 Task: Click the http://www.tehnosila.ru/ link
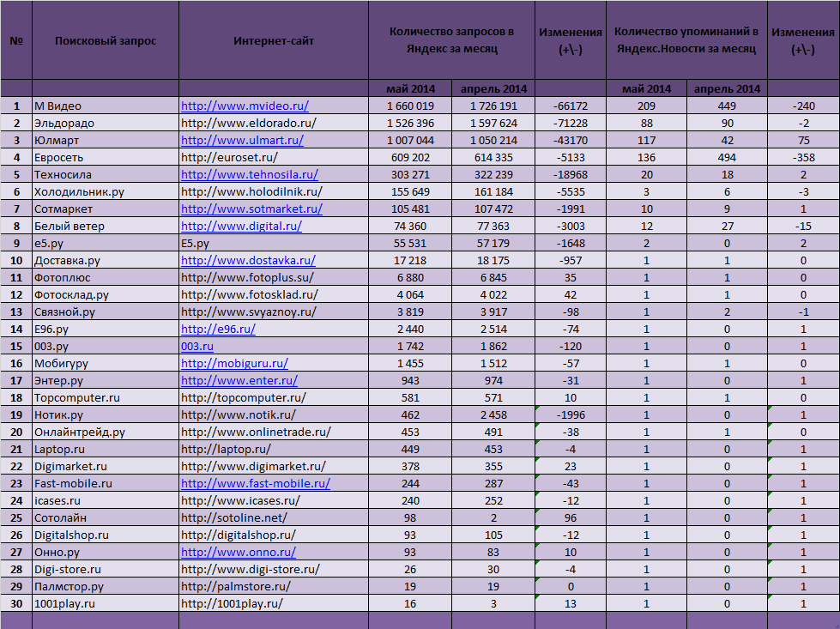(249, 175)
